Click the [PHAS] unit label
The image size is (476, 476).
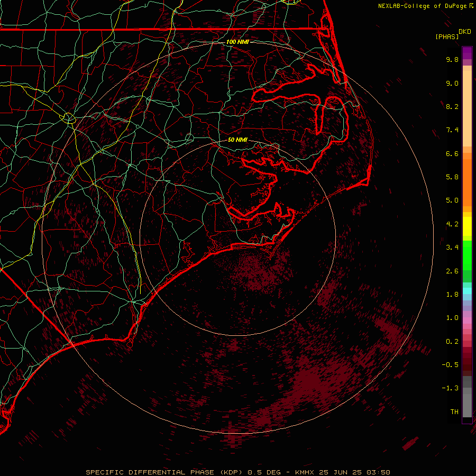447,36
